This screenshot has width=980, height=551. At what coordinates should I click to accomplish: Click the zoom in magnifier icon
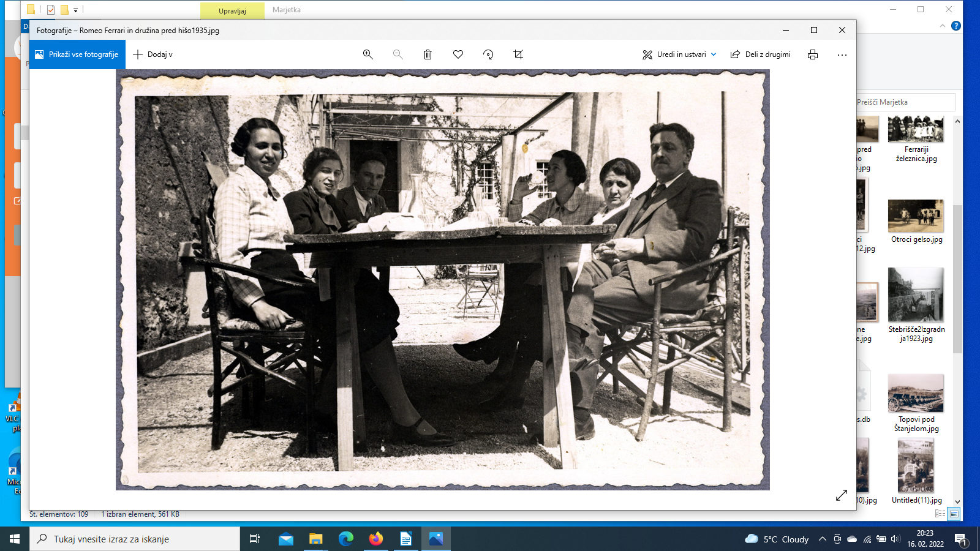[368, 54]
